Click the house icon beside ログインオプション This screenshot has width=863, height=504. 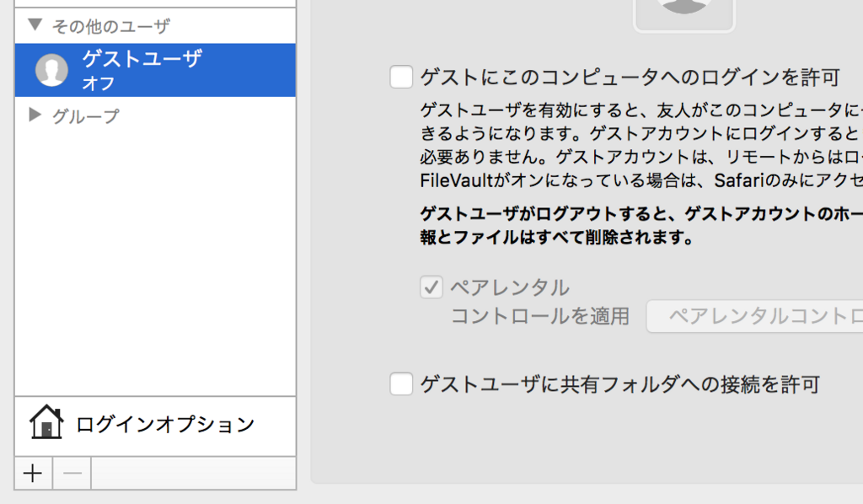(46, 422)
